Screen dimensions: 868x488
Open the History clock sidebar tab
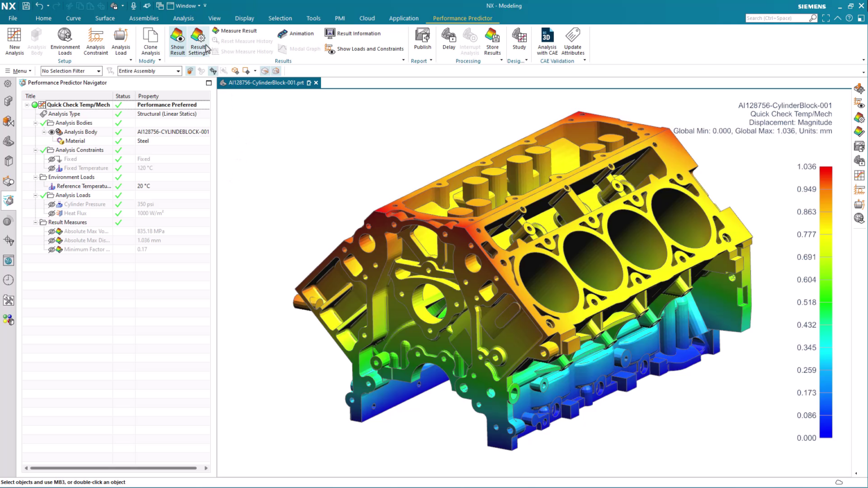8,280
